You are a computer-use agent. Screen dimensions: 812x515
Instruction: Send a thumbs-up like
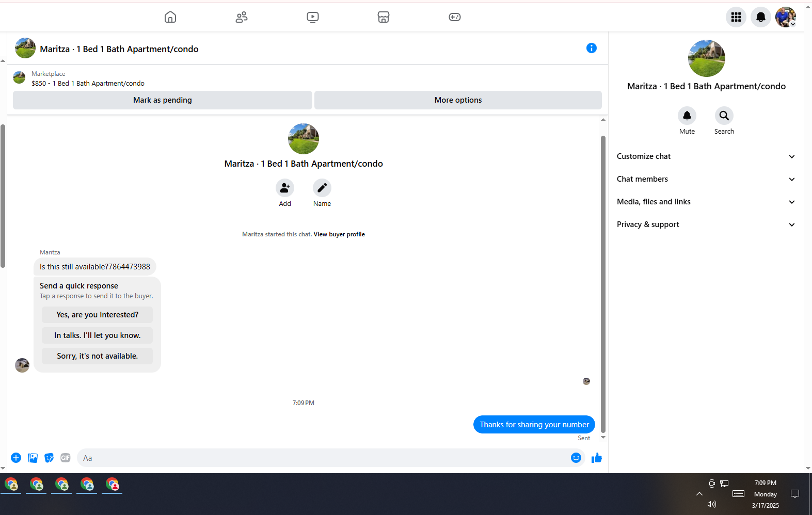pos(597,458)
